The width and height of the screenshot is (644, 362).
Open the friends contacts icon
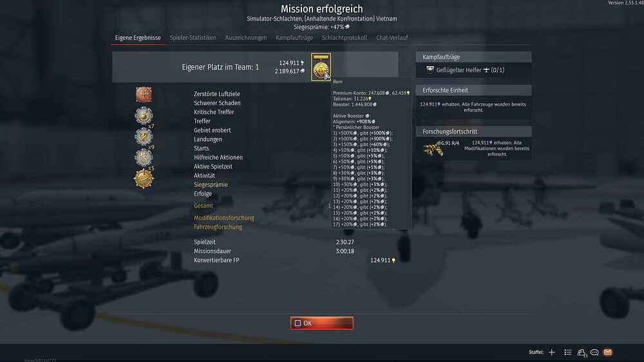pos(581,352)
